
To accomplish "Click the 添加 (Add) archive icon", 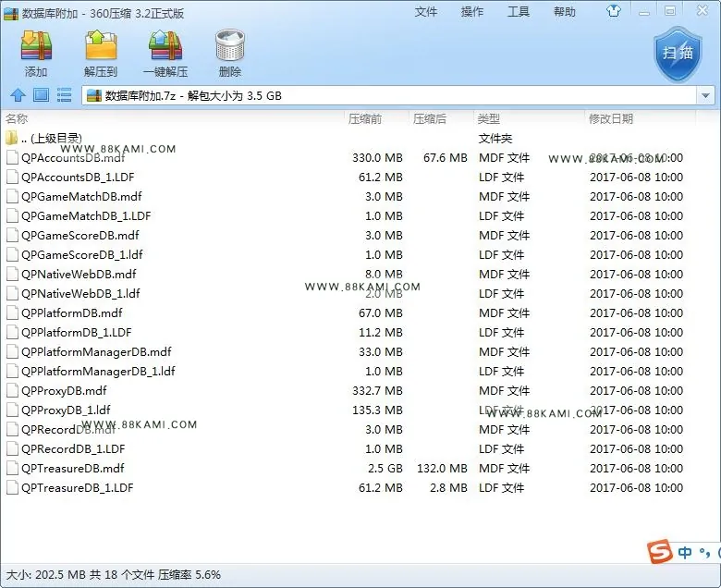I will click(x=36, y=46).
